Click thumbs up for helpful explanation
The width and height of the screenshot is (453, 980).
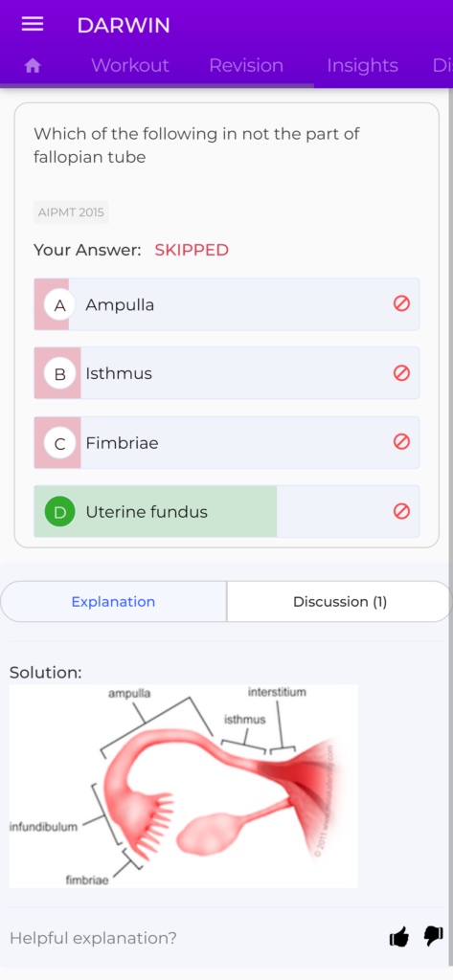(x=399, y=937)
